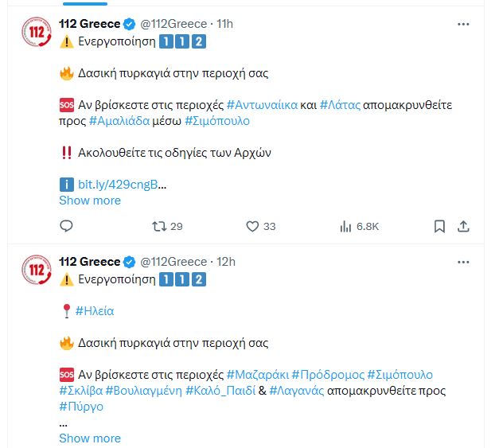Click the @112Greece handle on second tweet
Viewport: 495px width, 448px height.
coord(173,262)
